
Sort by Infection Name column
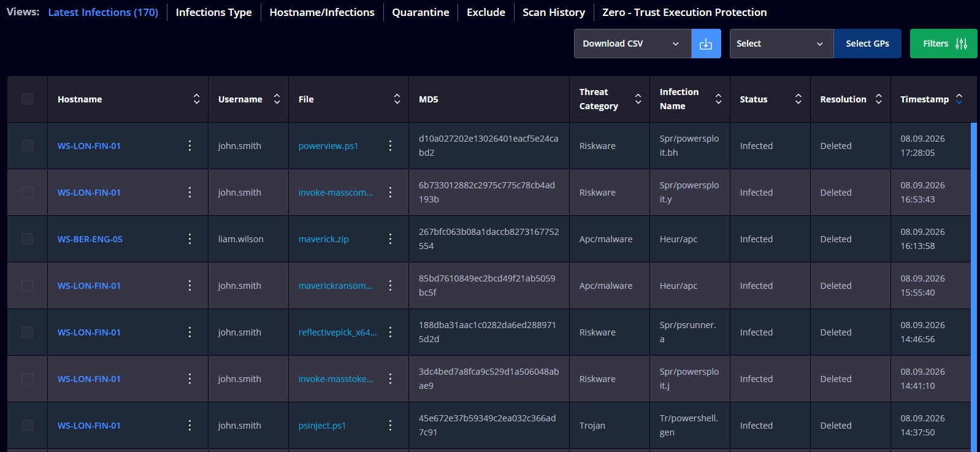(x=718, y=99)
